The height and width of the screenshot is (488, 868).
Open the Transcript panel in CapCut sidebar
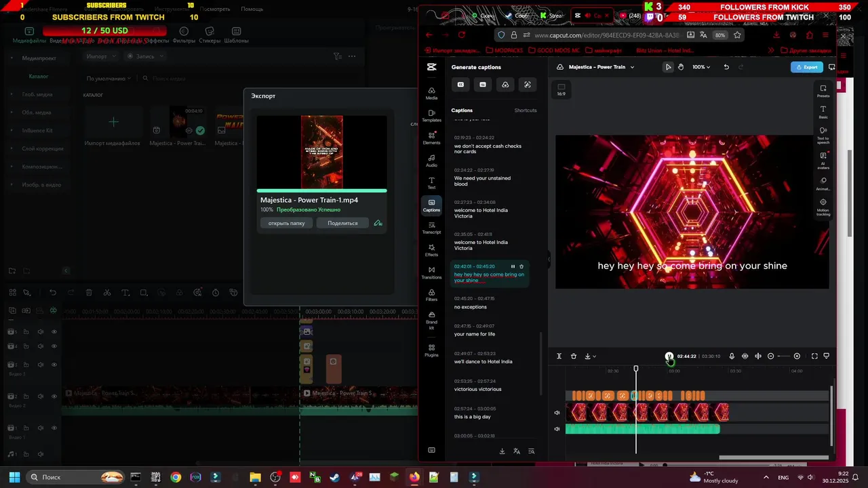[431, 228]
